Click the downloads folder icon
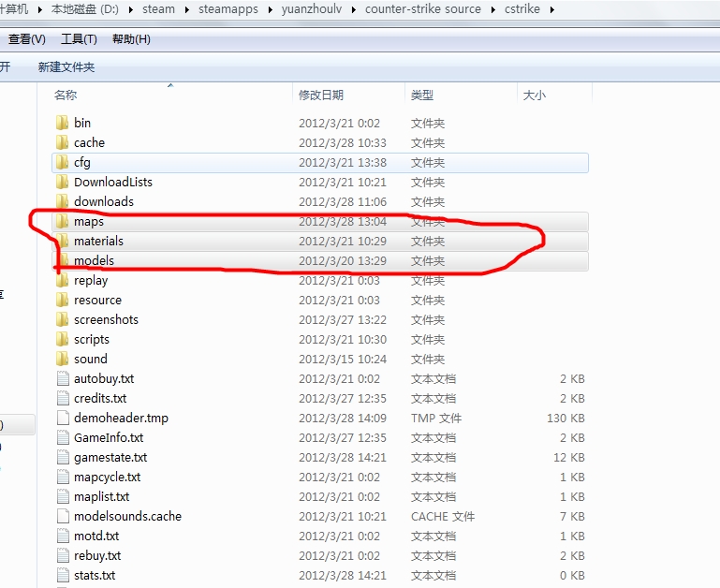 pyautogui.click(x=62, y=201)
